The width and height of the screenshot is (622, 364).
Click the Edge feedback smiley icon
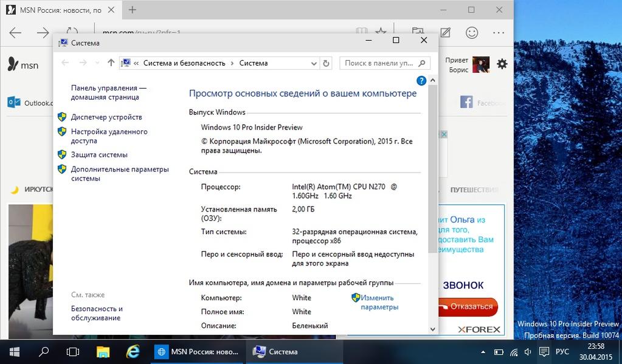click(472, 33)
